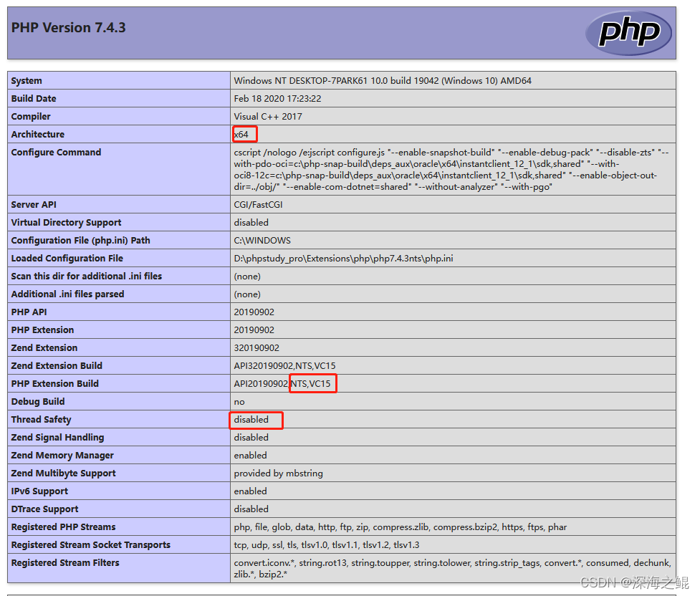
Task: Click the 'PHP API' label
Action: pos(29,312)
